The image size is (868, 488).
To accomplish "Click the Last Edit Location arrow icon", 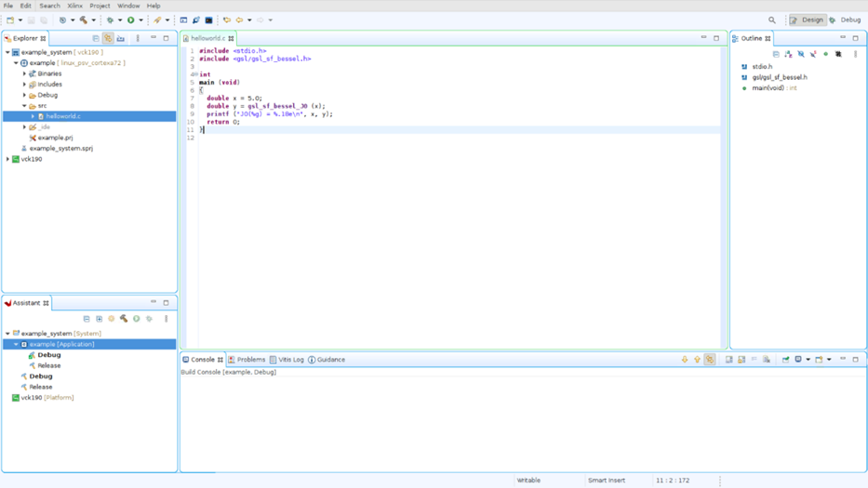I will [x=226, y=20].
